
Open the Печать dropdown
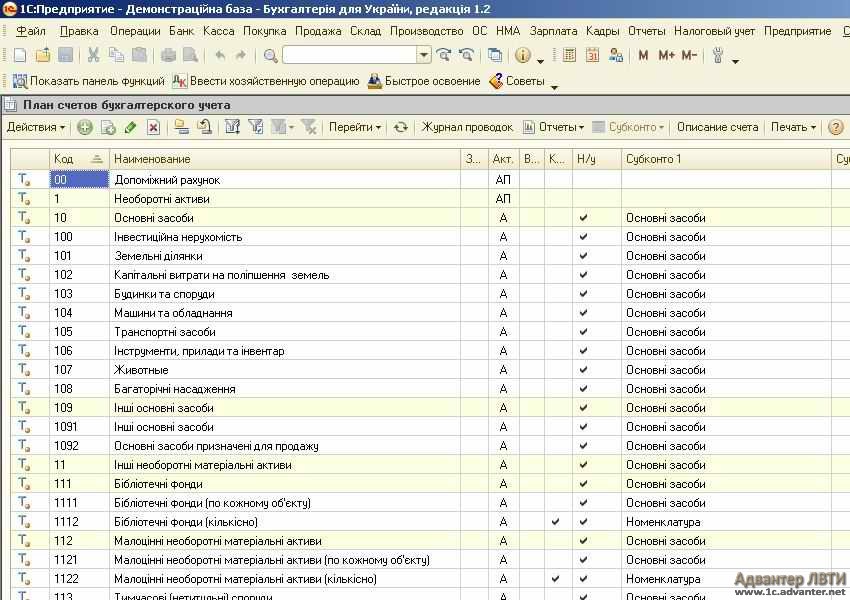click(793, 127)
